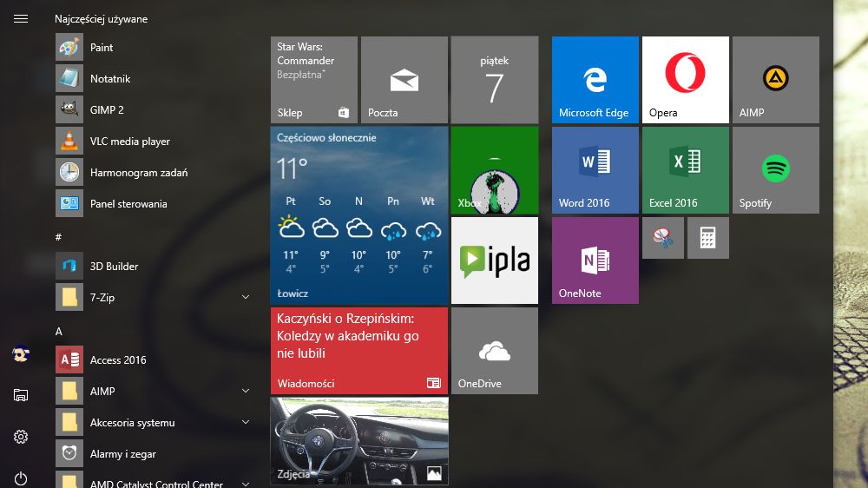
Task: Open the AIMP tile
Action: [775, 80]
